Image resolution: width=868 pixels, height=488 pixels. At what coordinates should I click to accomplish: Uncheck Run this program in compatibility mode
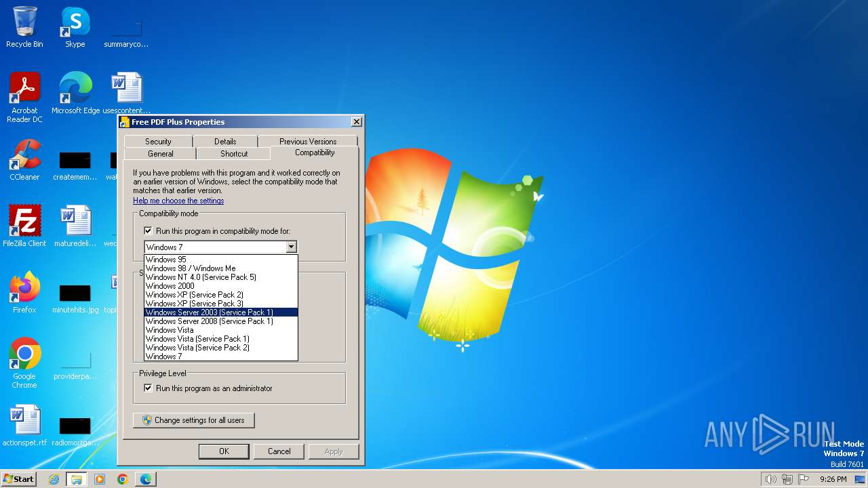click(148, 231)
